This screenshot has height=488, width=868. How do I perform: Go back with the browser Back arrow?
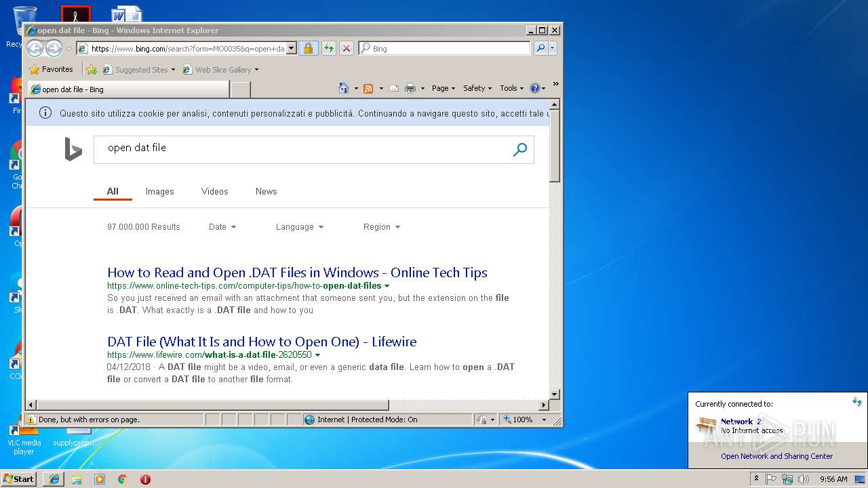tap(35, 48)
